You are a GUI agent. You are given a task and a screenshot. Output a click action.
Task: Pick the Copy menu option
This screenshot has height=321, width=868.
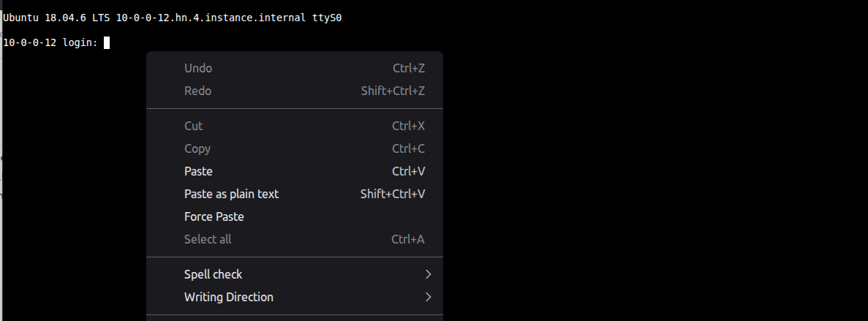(x=197, y=148)
